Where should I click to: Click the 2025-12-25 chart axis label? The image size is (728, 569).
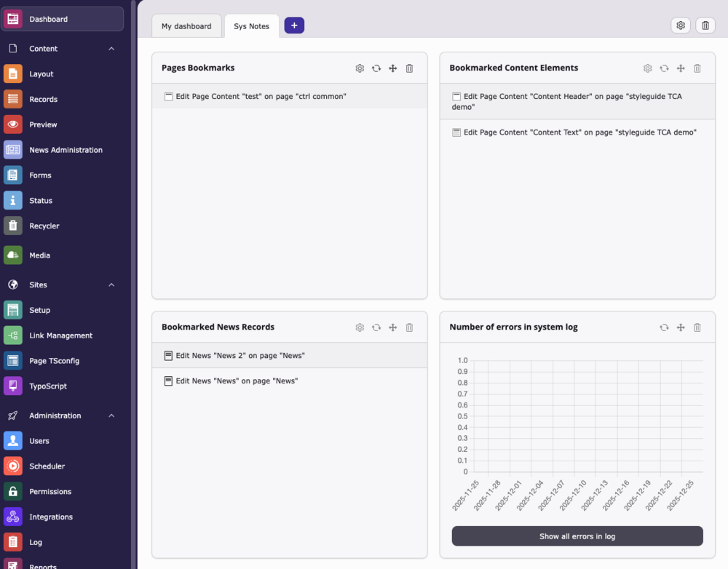click(680, 496)
